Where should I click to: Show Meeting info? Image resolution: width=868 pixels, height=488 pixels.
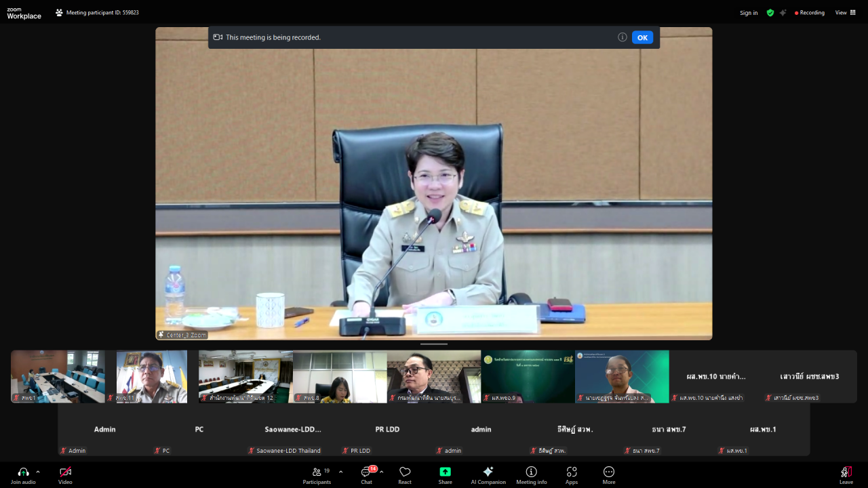(x=531, y=472)
